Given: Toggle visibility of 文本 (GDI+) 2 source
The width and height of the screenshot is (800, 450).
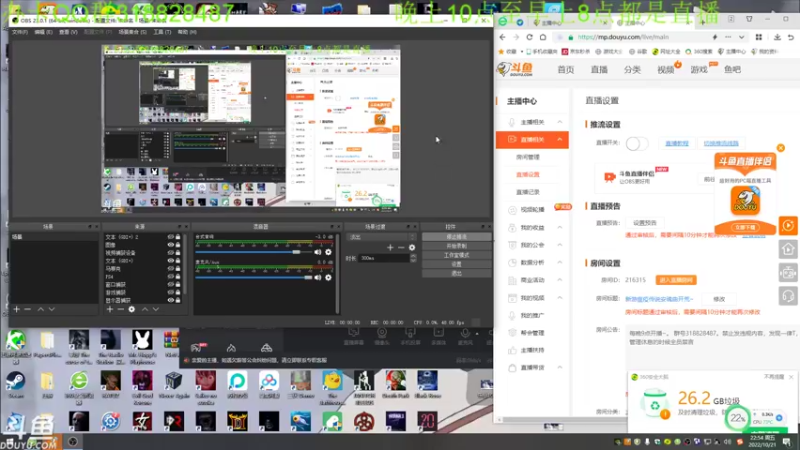Looking at the screenshot, I should pos(171,237).
